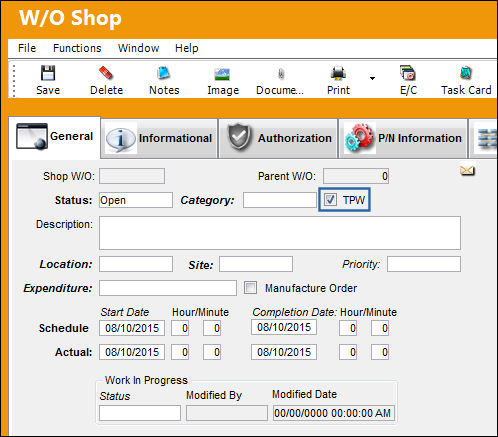Click the Delete eraser icon
The image size is (498, 437).
click(x=106, y=73)
